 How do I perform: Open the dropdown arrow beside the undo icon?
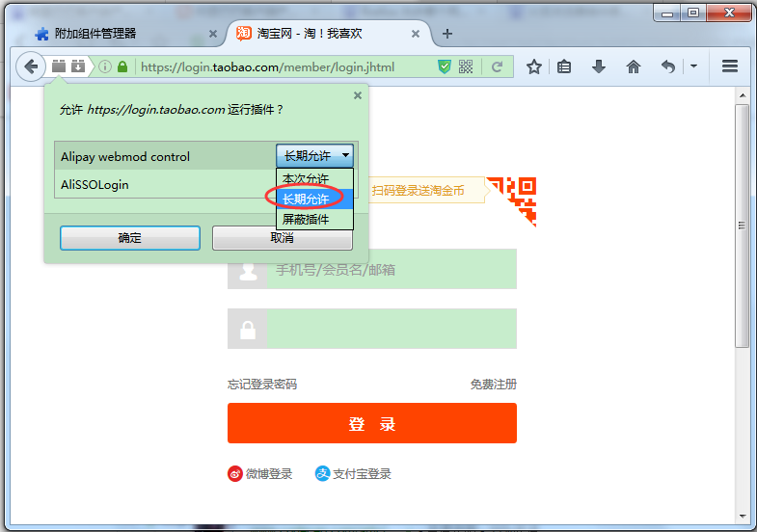693,66
